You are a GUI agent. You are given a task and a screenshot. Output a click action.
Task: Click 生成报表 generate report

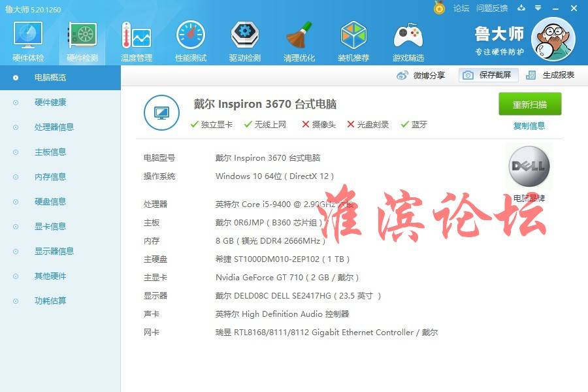click(550, 75)
